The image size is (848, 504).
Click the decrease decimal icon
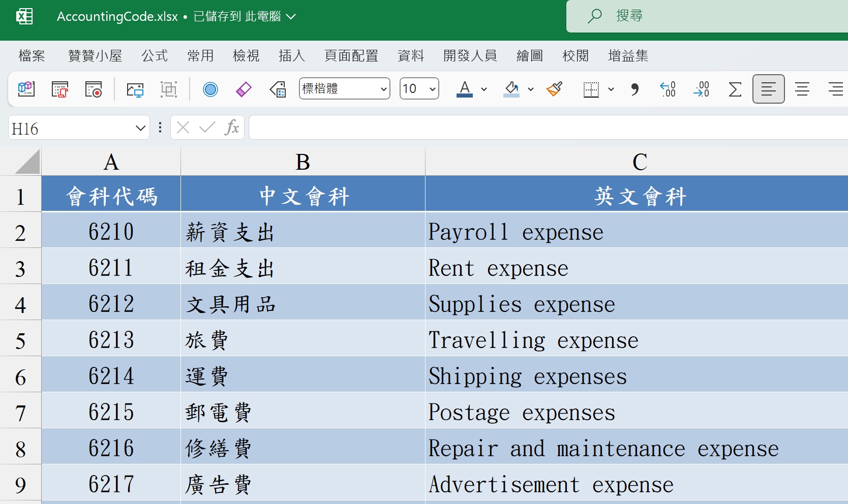[701, 89]
